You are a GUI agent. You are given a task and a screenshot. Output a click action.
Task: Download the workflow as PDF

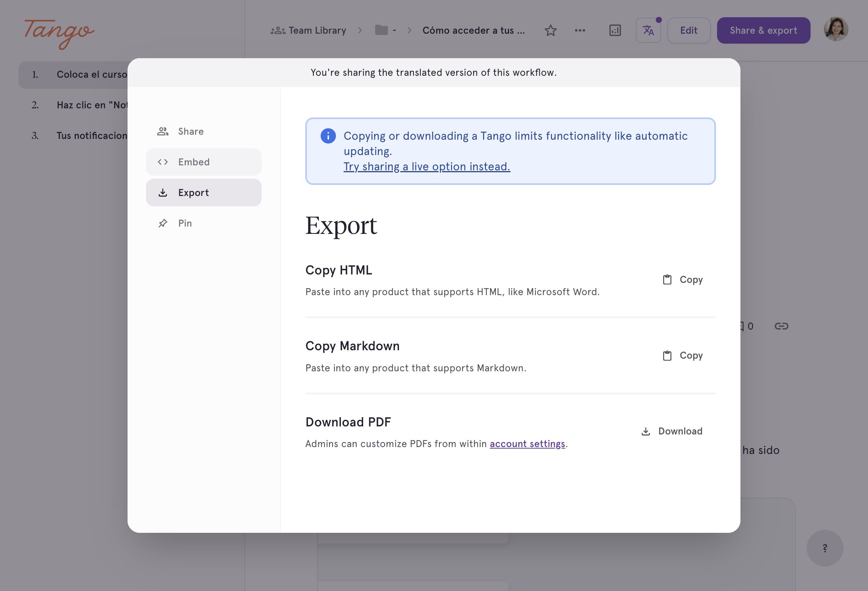click(672, 431)
